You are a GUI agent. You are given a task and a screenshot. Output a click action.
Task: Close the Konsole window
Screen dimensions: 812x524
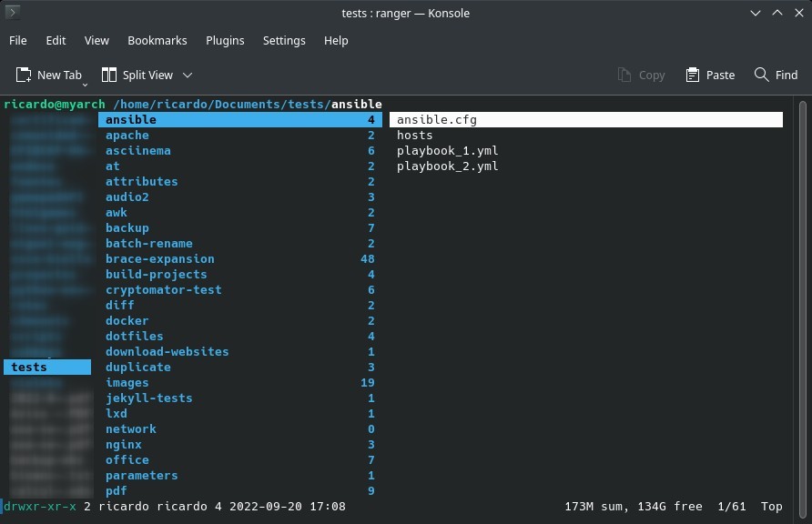pyautogui.click(x=799, y=13)
